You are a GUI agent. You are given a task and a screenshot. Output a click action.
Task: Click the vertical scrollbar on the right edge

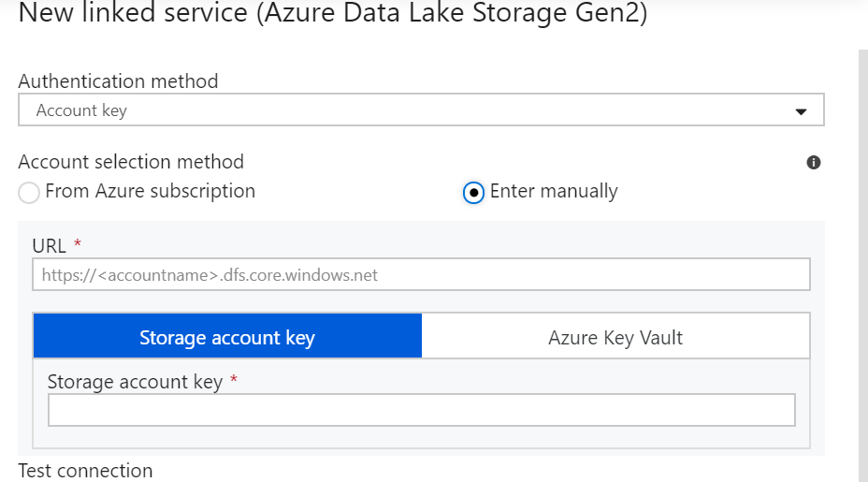(x=863, y=266)
